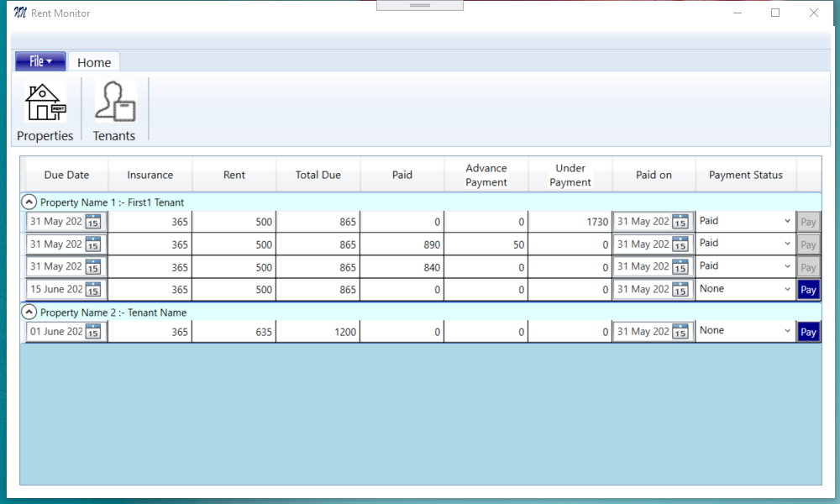Open Due Date calendar for 15 June row
The image size is (840, 504).
click(x=93, y=290)
